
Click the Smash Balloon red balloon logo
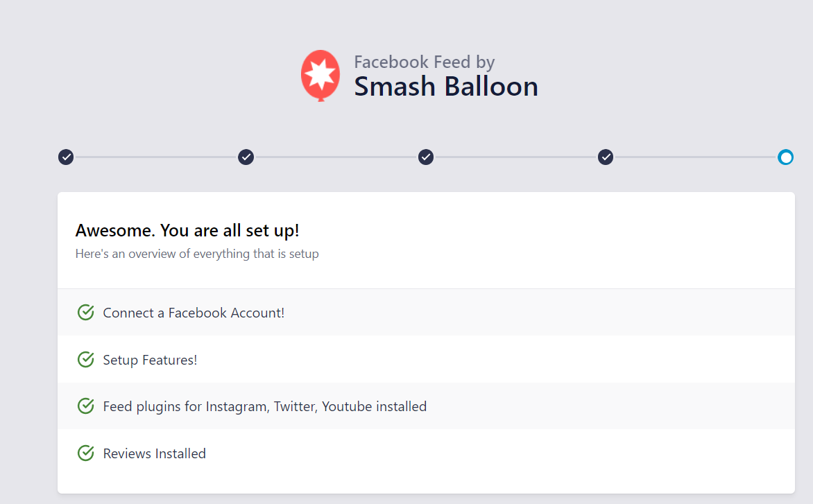tap(320, 75)
